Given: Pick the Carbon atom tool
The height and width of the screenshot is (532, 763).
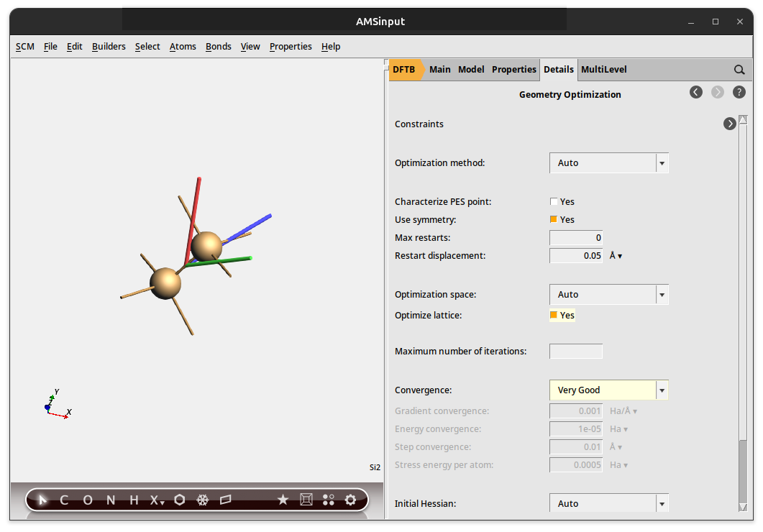Looking at the screenshot, I should point(63,500).
